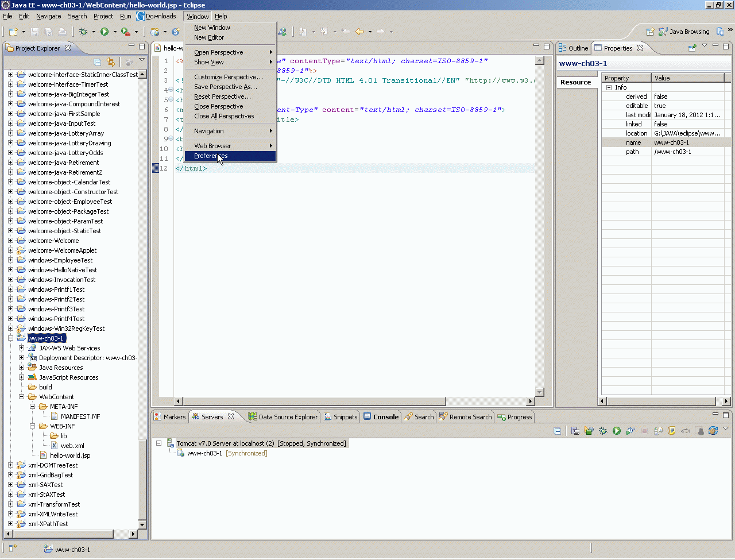Image resolution: width=735 pixels, height=560 pixels.
Task: Expand the xml-DOMTreeTest project
Action: 10,465
